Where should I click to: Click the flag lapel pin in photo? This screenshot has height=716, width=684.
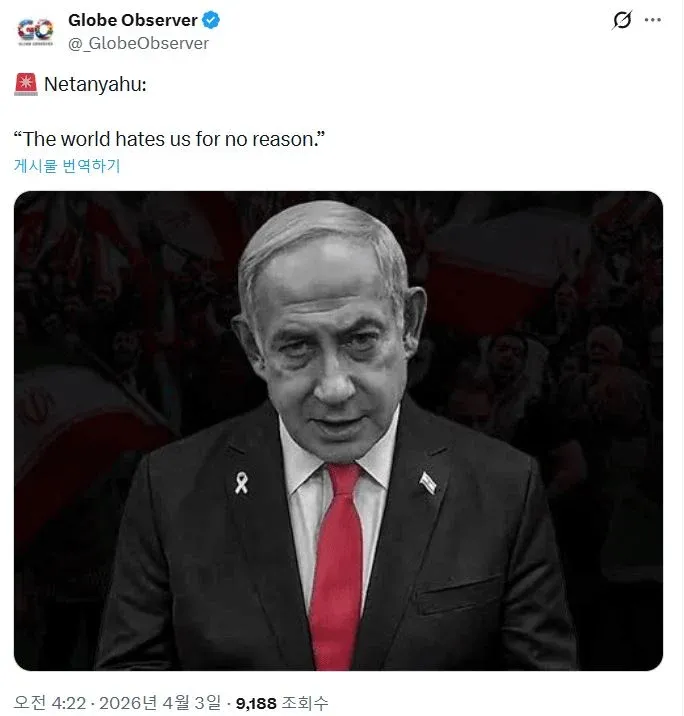[428, 483]
